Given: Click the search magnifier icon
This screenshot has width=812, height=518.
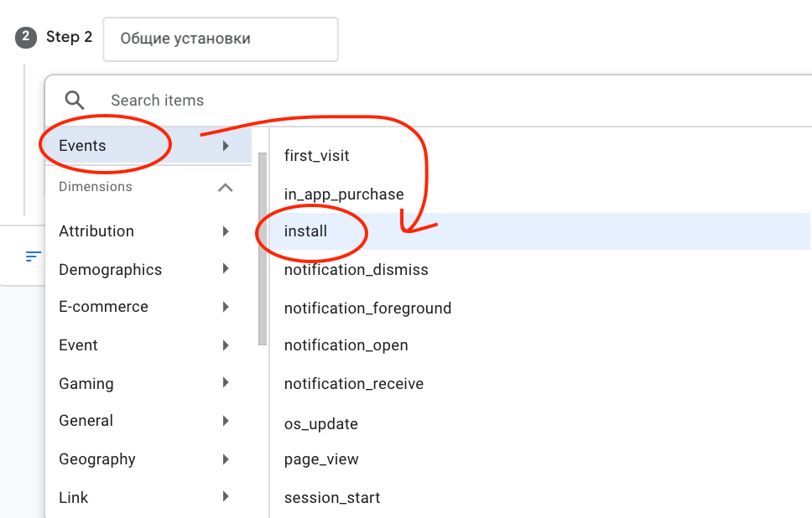Looking at the screenshot, I should (75, 101).
